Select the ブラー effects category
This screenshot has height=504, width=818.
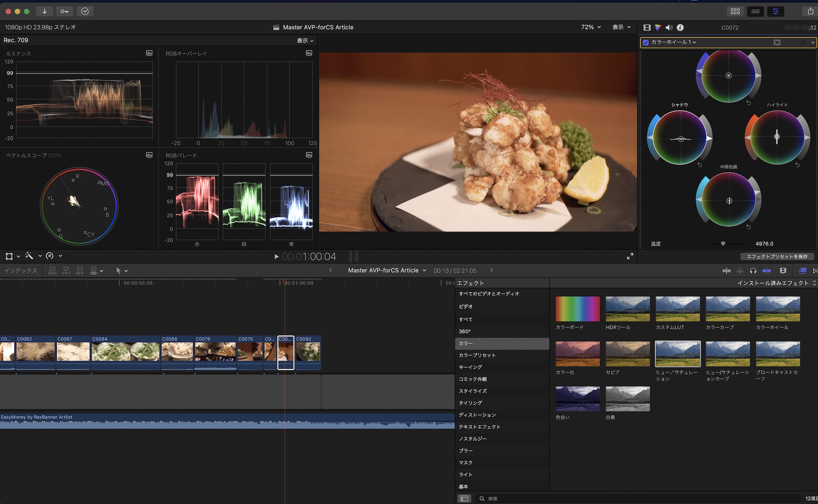coord(466,450)
